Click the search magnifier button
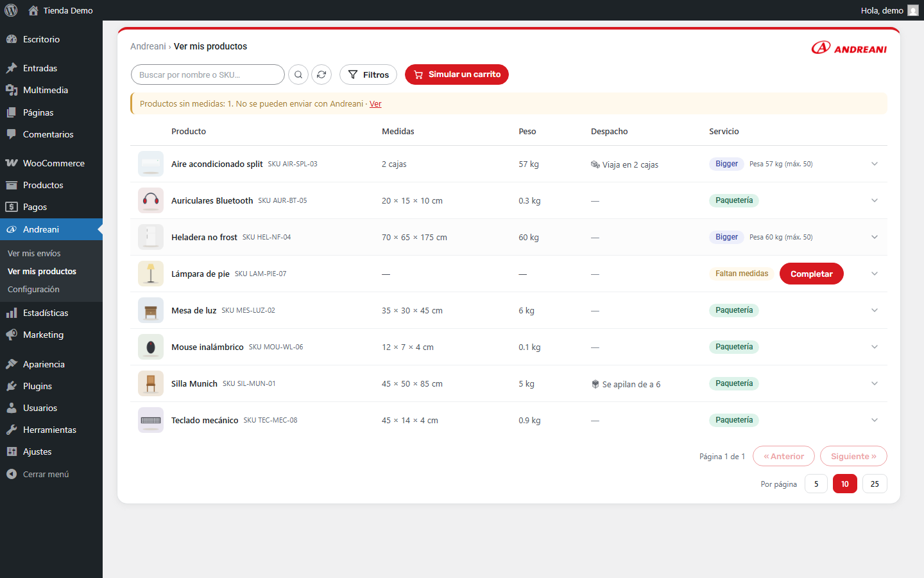Screen dimensions: 924x578 298,74
